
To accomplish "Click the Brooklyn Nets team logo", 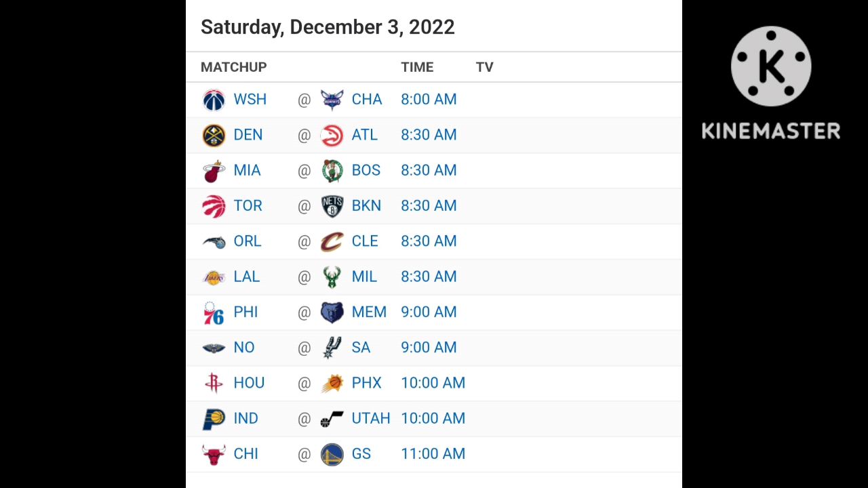I will (x=332, y=206).
